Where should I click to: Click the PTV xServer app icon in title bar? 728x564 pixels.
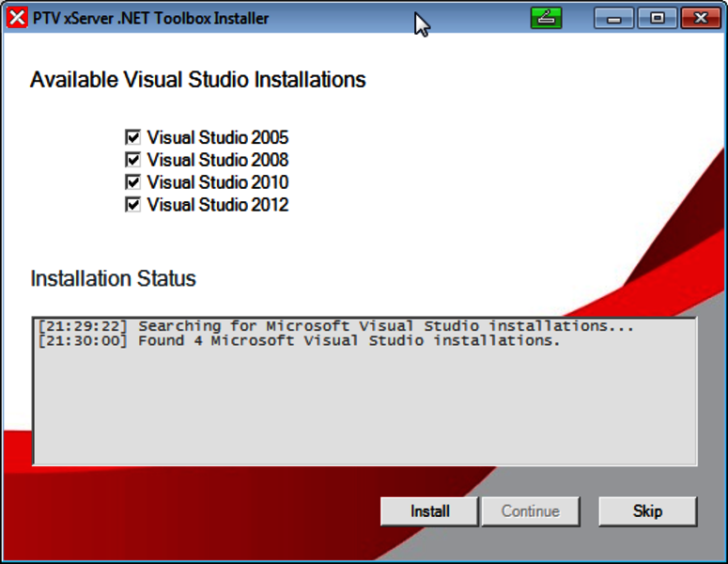(x=17, y=18)
